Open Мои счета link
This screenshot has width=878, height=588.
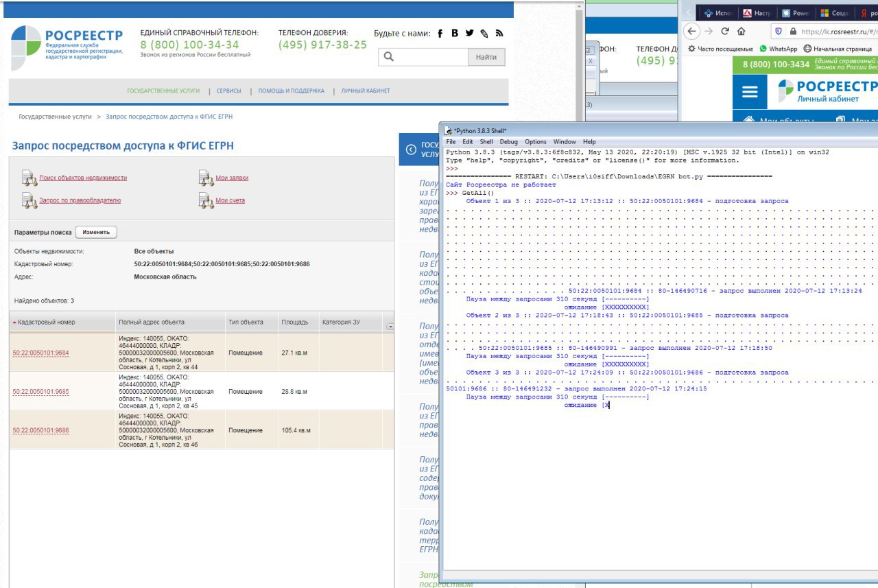230,200
